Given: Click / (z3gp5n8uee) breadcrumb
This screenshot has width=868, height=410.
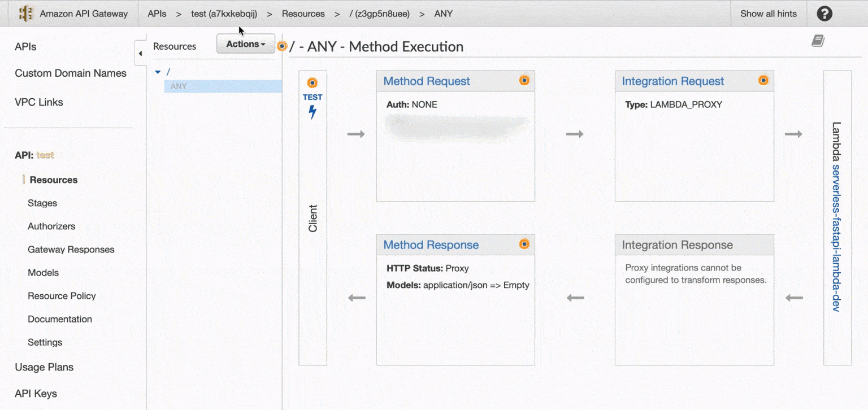Looking at the screenshot, I should [380, 14].
